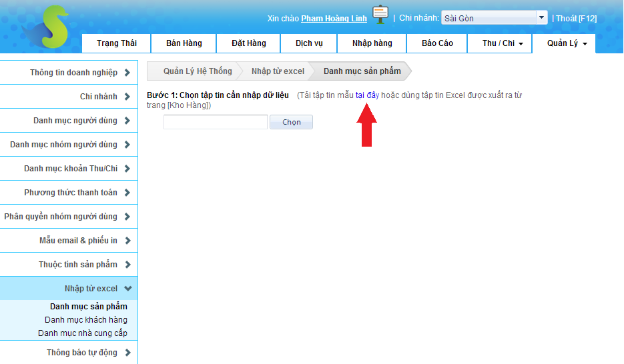This screenshot has width=624, height=364.
Task: Expand Phương thức thanh toán menu
Action: point(71,193)
